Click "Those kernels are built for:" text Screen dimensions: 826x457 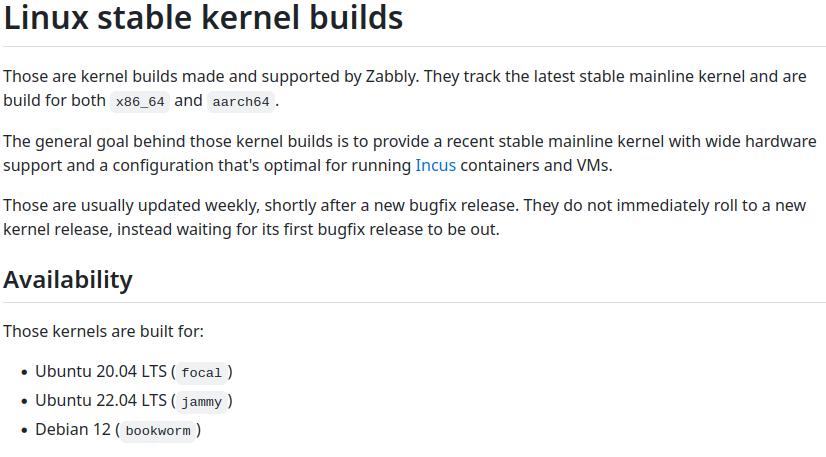103,331
